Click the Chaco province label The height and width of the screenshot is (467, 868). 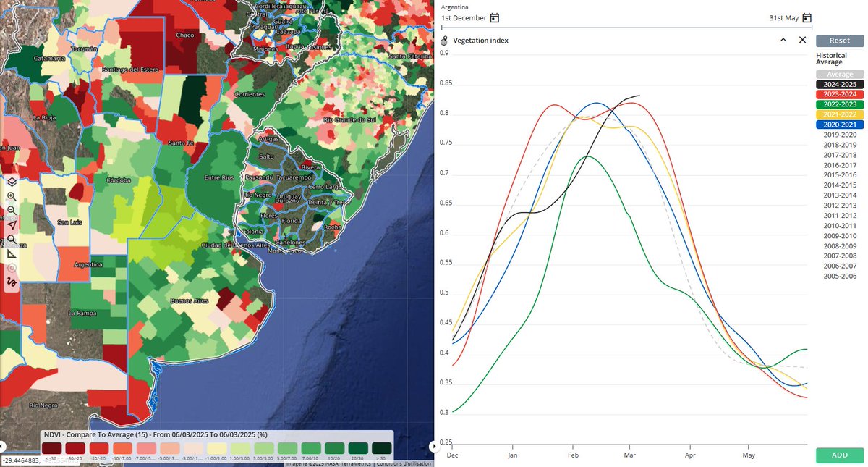[186, 35]
